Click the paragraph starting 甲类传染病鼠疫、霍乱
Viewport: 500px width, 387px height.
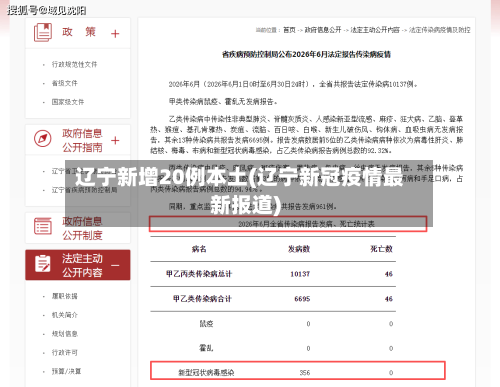pyautogui.click(x=223, y=101)
